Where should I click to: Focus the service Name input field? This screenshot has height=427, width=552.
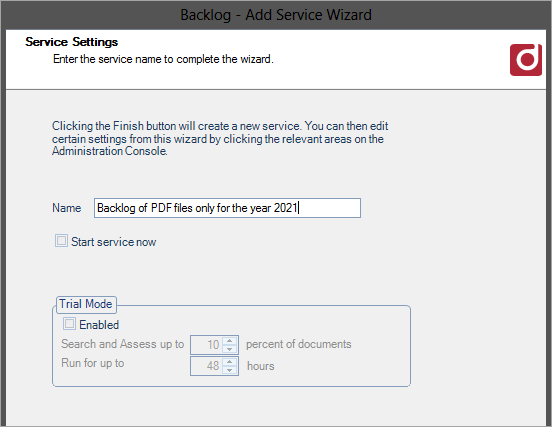pos(227,208)
